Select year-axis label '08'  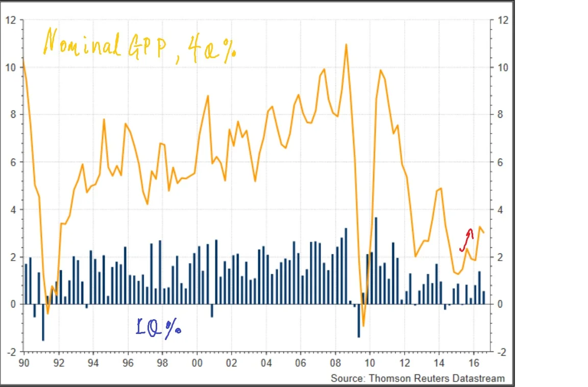[x=335, y=363]
